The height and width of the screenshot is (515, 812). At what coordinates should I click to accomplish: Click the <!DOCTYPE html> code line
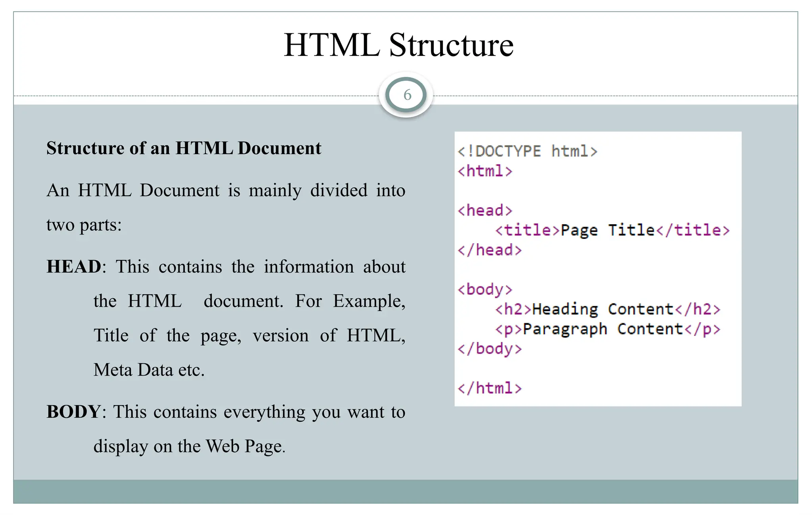pos(527,151)
